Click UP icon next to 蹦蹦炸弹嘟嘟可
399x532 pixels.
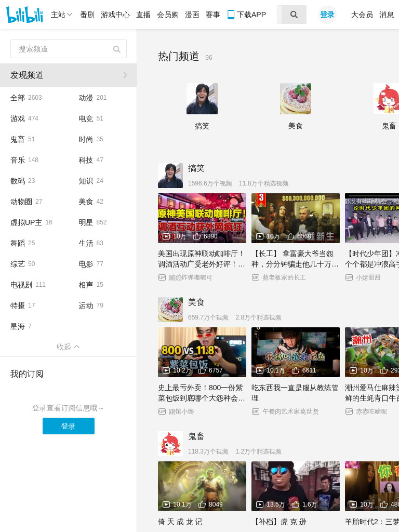point(162,277)
